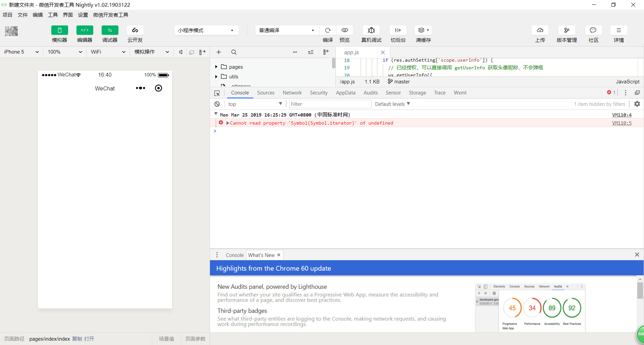
Task: Switch to the Sources tab
Action: pyautogui.click(x=266, y=93)
